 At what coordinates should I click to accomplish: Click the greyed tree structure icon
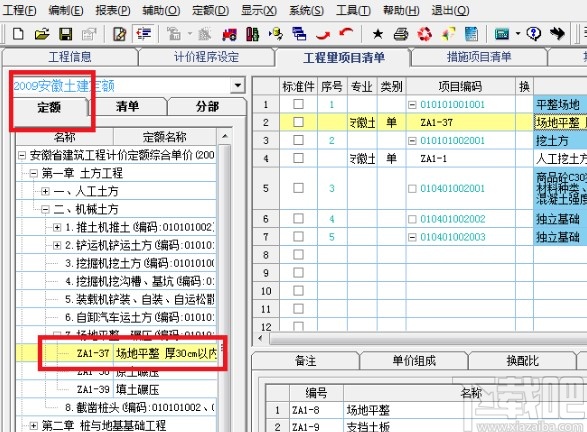coord(173,34)
